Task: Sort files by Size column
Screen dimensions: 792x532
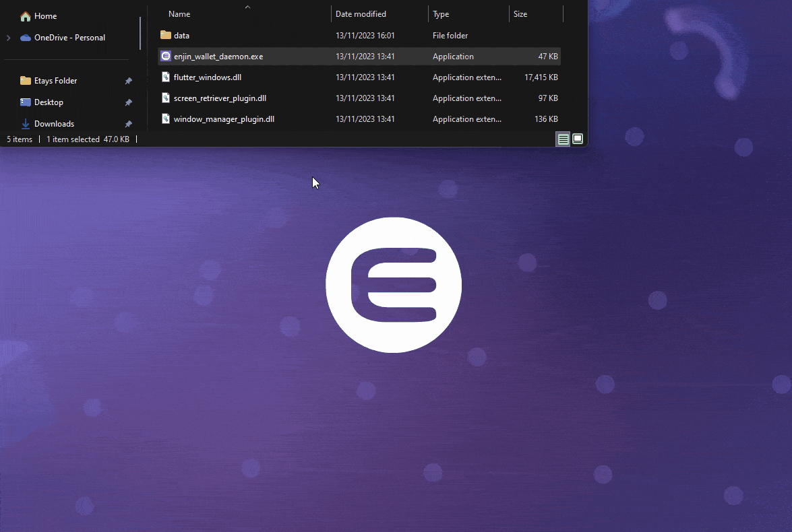Action: [520, 14]
